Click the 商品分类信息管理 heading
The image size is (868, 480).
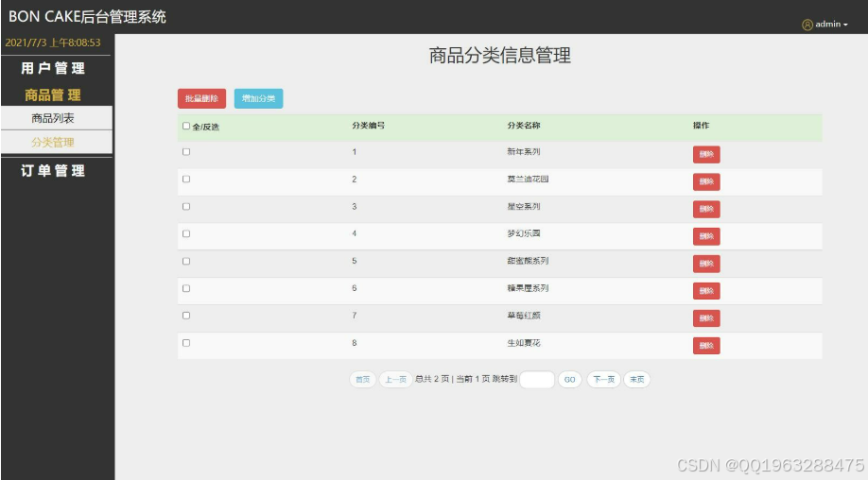coord(500,56)
